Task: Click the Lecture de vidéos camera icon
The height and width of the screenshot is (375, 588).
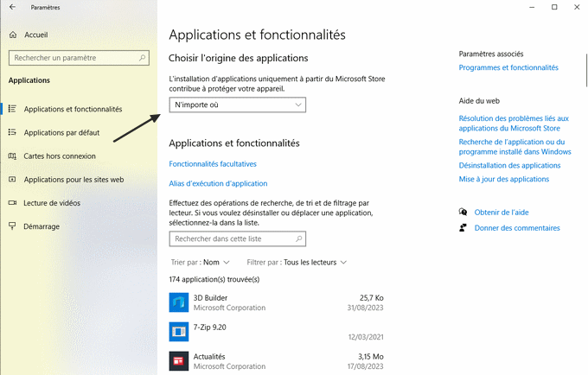Action: point(12,203)
